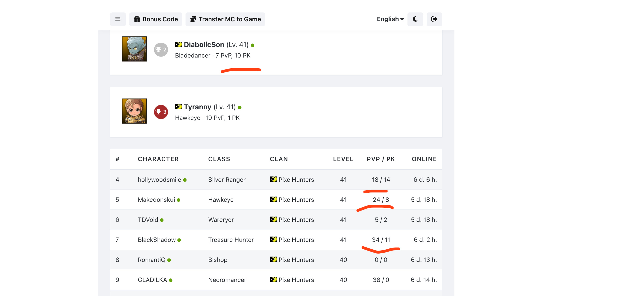The width and height of the screenshot is (644, 296).
Task: Click the silver trophy rank 2 badge
Action: click(x=161, y=49)
